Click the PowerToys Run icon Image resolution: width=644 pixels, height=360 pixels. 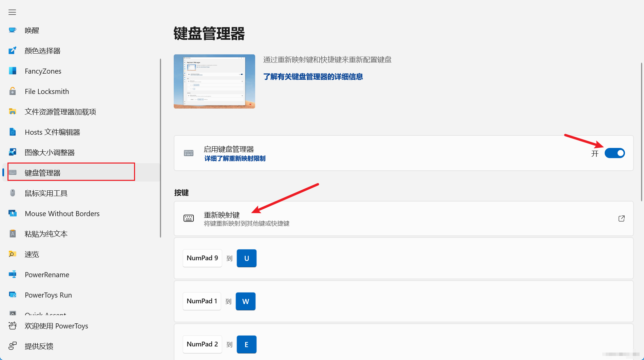(x=13, y=295)
